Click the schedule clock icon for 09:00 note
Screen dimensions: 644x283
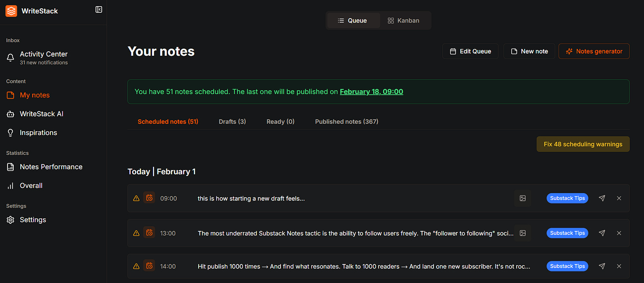[x=149, y=198]
